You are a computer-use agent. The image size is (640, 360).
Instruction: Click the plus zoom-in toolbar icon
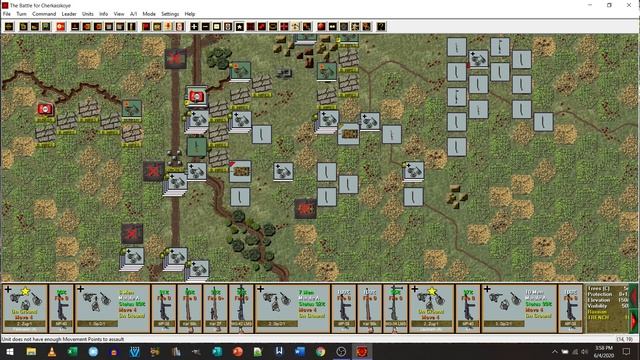click(x=194, y=27)
